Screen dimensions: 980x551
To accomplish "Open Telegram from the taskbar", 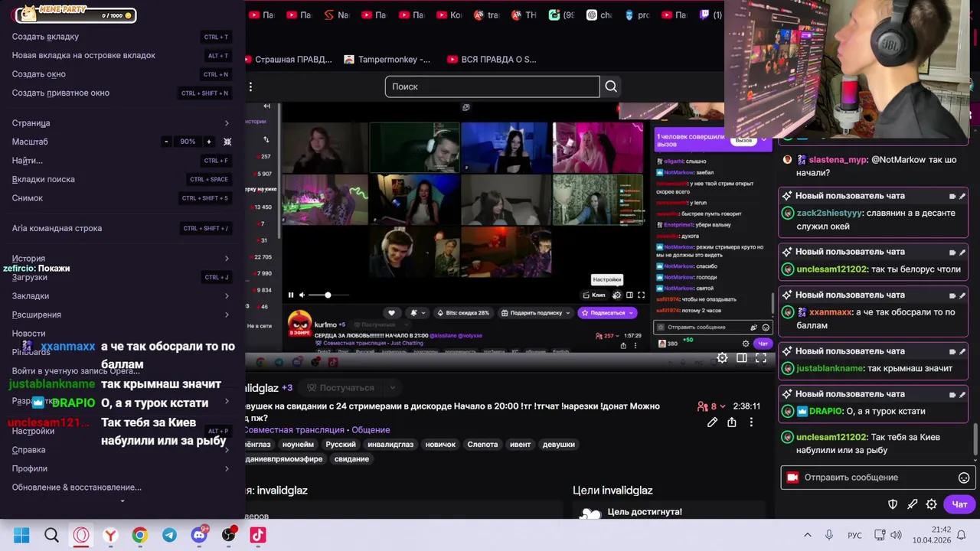I will [x=169, y=535].
